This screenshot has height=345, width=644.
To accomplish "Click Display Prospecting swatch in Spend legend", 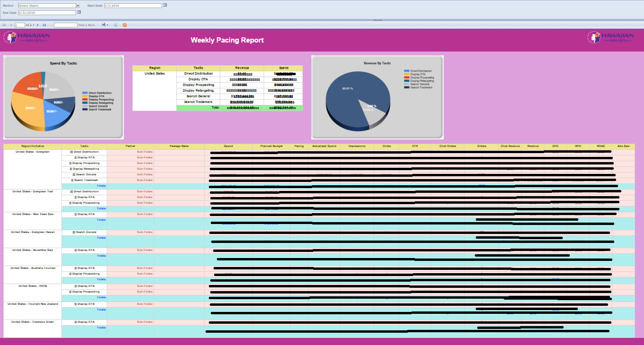I will (85, 100).
